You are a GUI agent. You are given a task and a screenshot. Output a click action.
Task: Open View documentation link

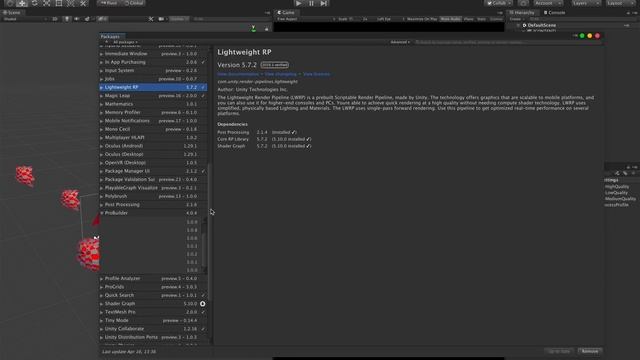238,74
